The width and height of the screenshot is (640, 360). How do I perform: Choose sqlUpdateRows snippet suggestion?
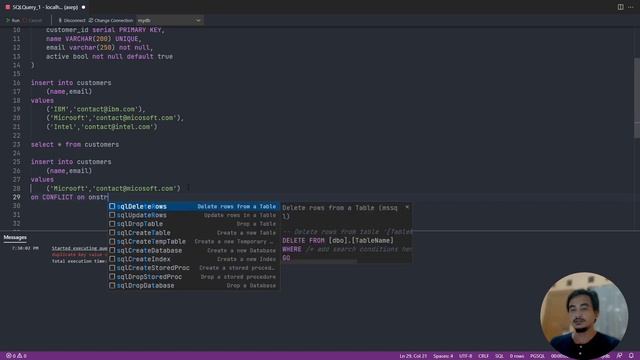tap(194, 215)
